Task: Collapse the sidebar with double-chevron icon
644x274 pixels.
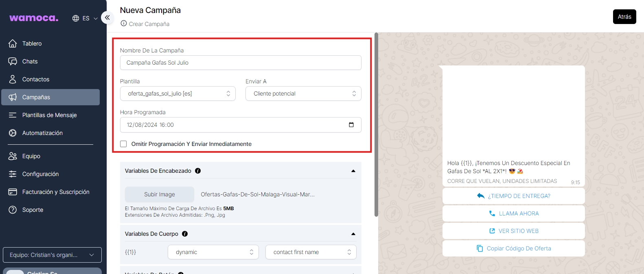Action: 107,17
